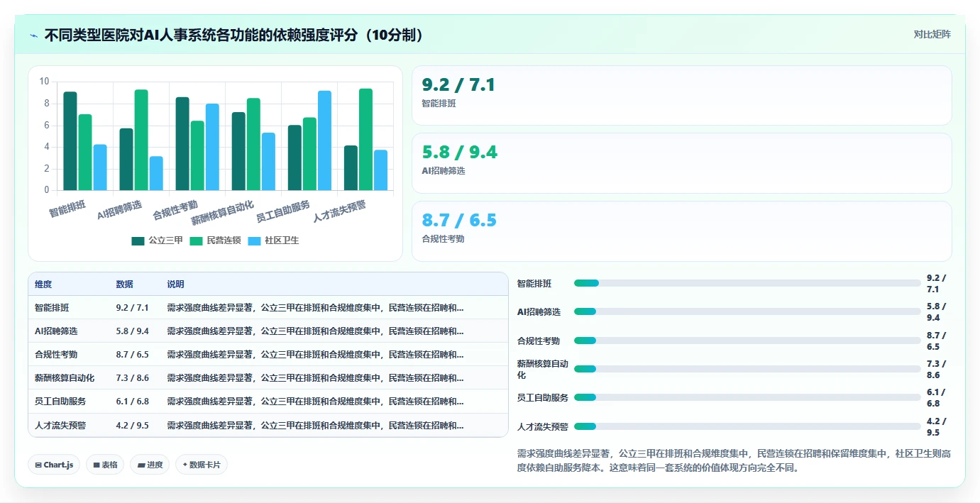Click the 薪酬核算自动化 label above the chart legend
This screenshot has width=980, height=503.
pos(222,212)
